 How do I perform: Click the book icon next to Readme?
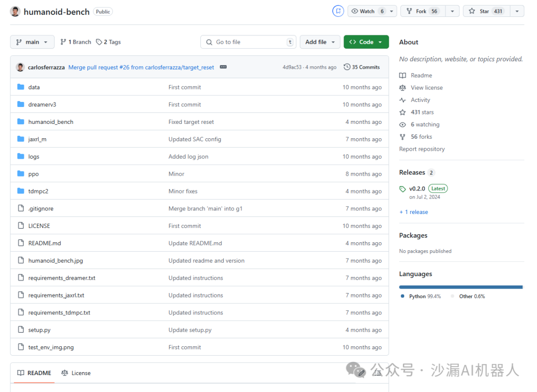(403, 76)
